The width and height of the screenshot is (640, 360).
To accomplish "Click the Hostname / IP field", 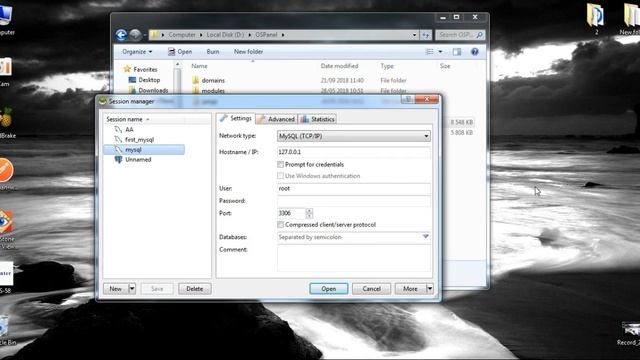I will point(353,152).
